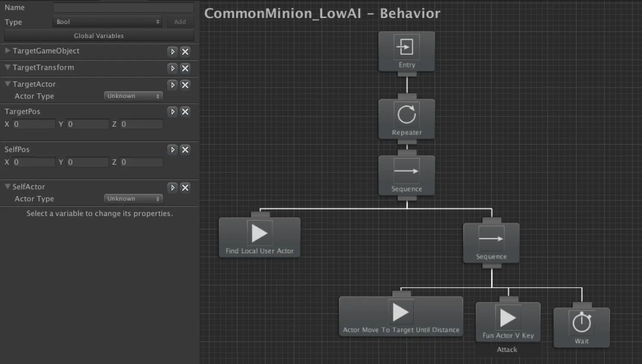Click SelfPos X value field
Viewport: 642px width, 364px height.
[34, 162]
